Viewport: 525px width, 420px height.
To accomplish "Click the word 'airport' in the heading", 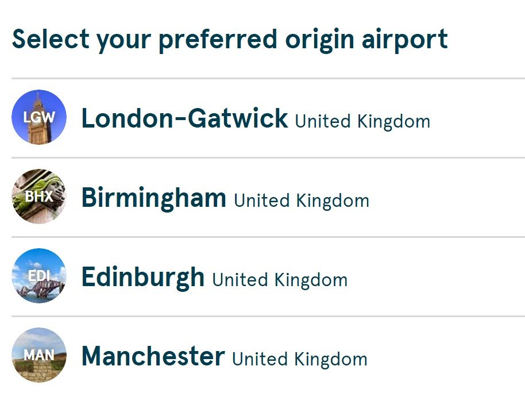I will 405,40.
